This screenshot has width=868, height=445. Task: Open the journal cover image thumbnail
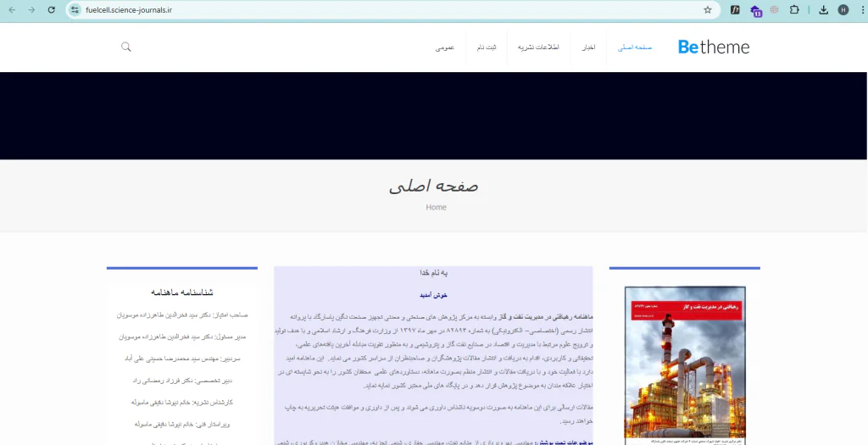click(685, 365)
